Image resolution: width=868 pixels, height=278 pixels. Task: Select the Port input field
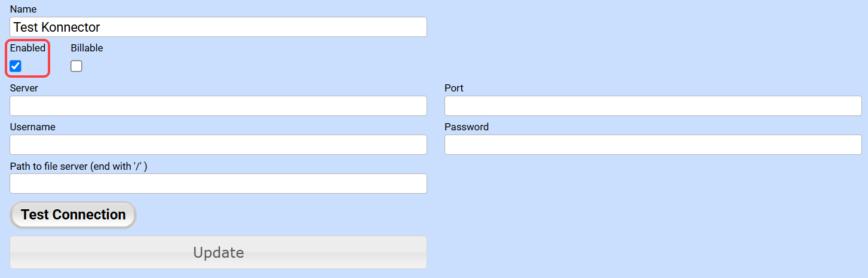[x=652, y=106]
